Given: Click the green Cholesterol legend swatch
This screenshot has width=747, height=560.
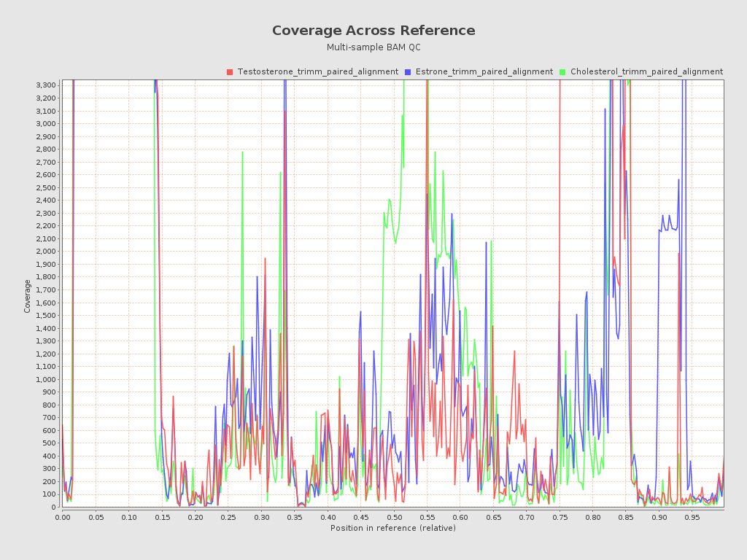Looking at the screenshot, I should tap(562, 72).
